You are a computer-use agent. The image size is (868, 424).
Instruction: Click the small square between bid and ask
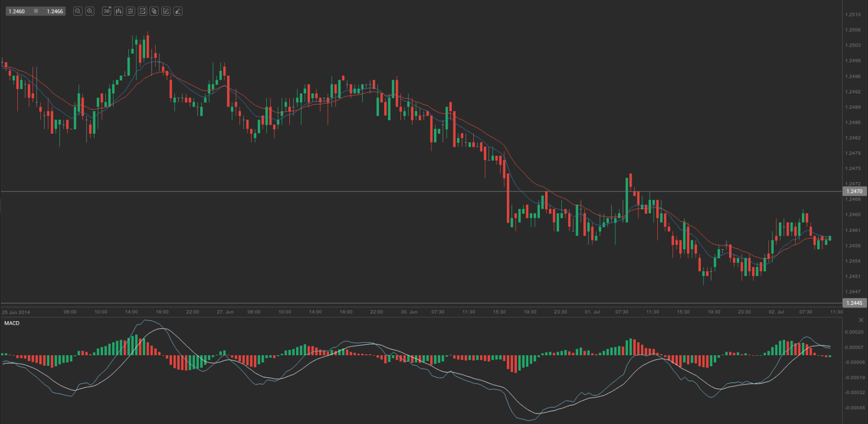tap(36, 11)
